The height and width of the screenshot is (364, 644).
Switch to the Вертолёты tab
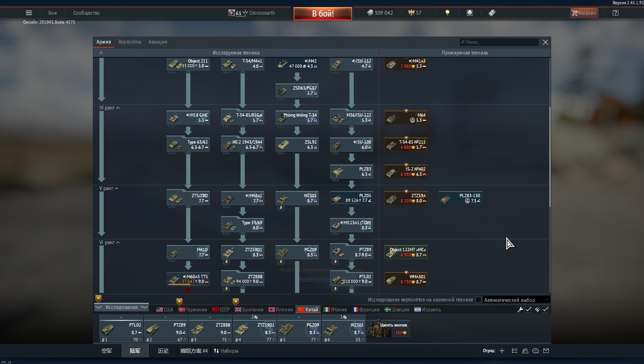coord(130,42)
